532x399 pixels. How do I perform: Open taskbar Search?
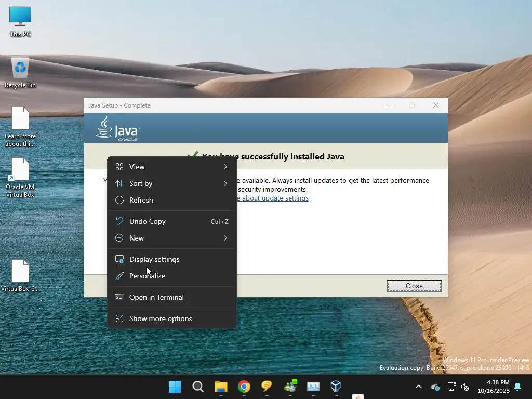(198, 387)
